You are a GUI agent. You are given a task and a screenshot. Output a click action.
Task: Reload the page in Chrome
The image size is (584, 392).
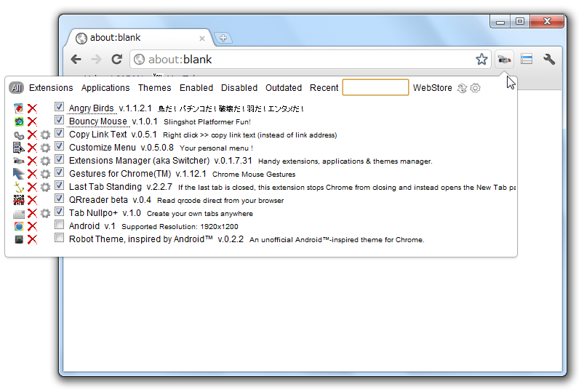117,59
